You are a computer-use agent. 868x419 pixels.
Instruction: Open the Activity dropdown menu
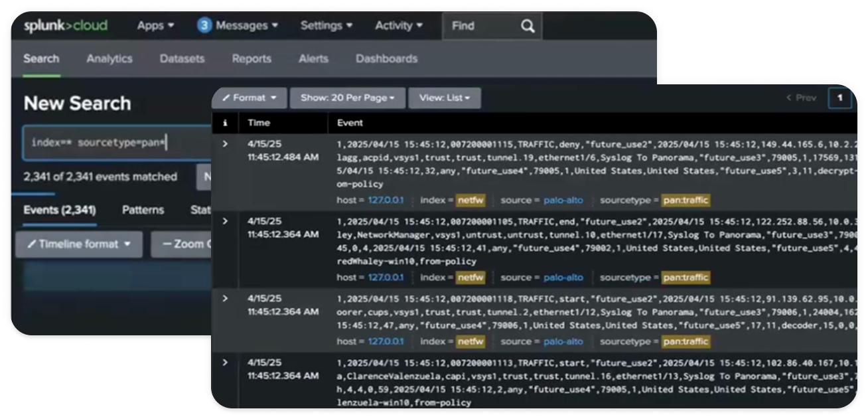398,26
